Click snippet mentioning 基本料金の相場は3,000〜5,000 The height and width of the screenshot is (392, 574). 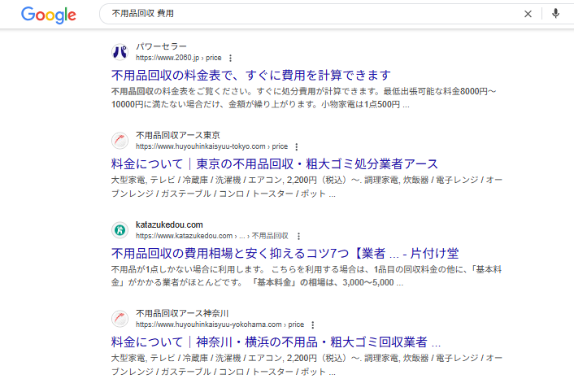click(307, 276)
